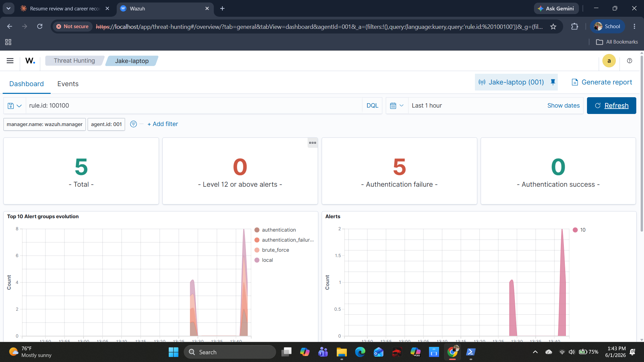Close the Resume review tab
The image size is (644, 362).
(x=107, y=9)
